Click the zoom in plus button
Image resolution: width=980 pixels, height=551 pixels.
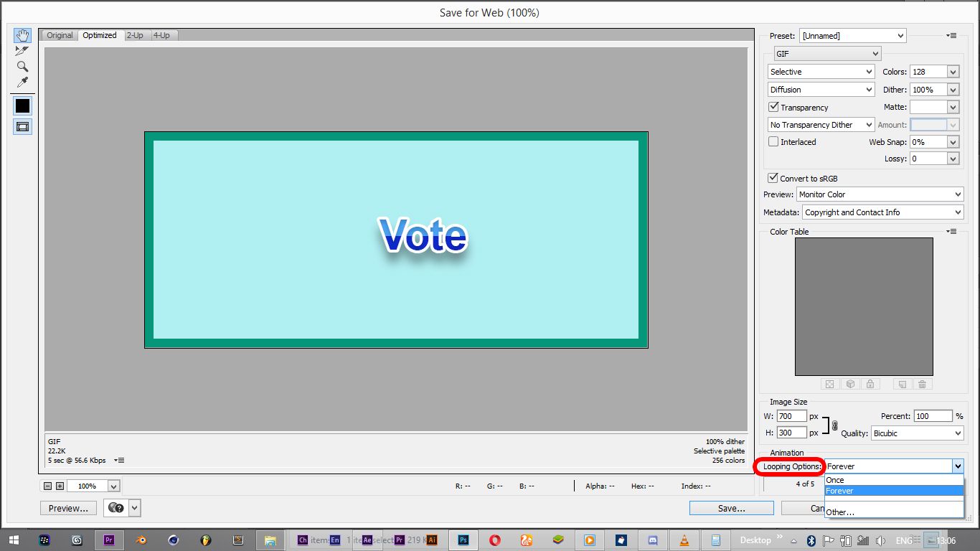pyautogui.click(x=60, y=486)
